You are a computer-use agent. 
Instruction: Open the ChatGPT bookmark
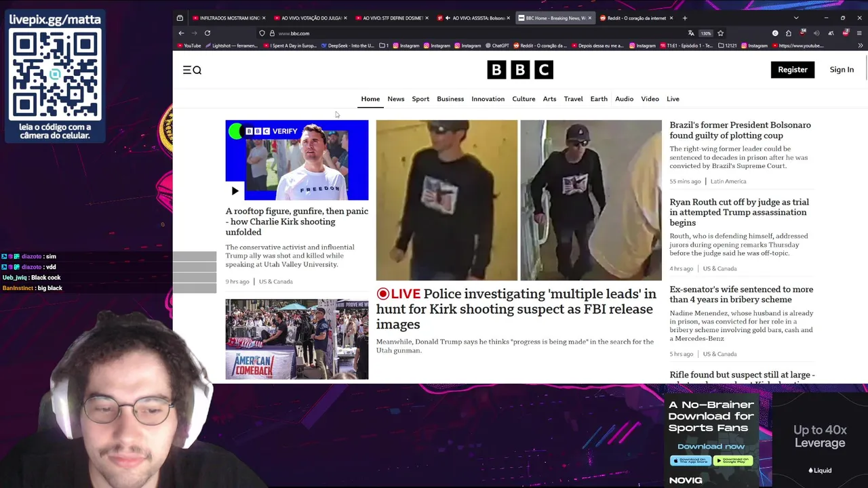[x=497, y=46]
